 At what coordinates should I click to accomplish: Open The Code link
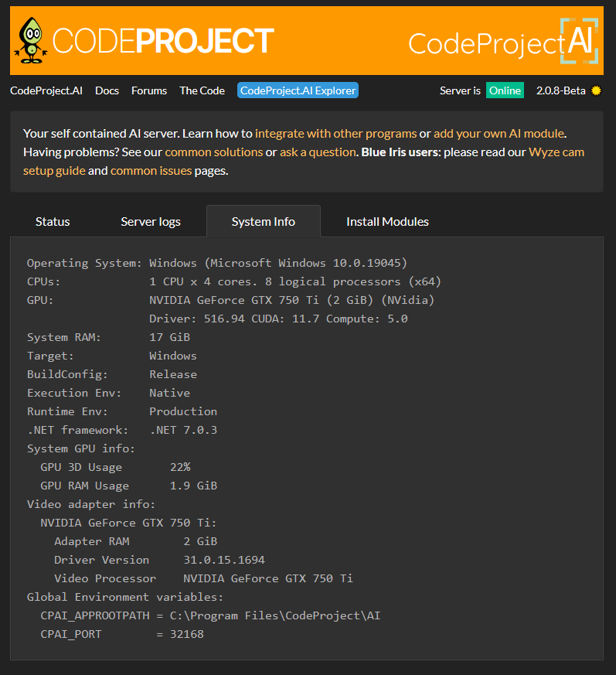202,90
